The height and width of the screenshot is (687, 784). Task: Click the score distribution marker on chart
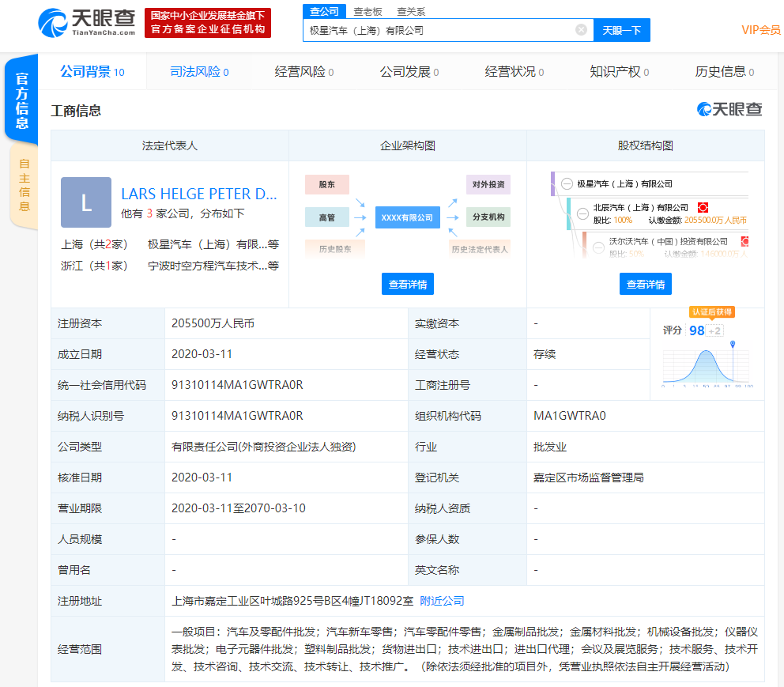pos(733,345)
